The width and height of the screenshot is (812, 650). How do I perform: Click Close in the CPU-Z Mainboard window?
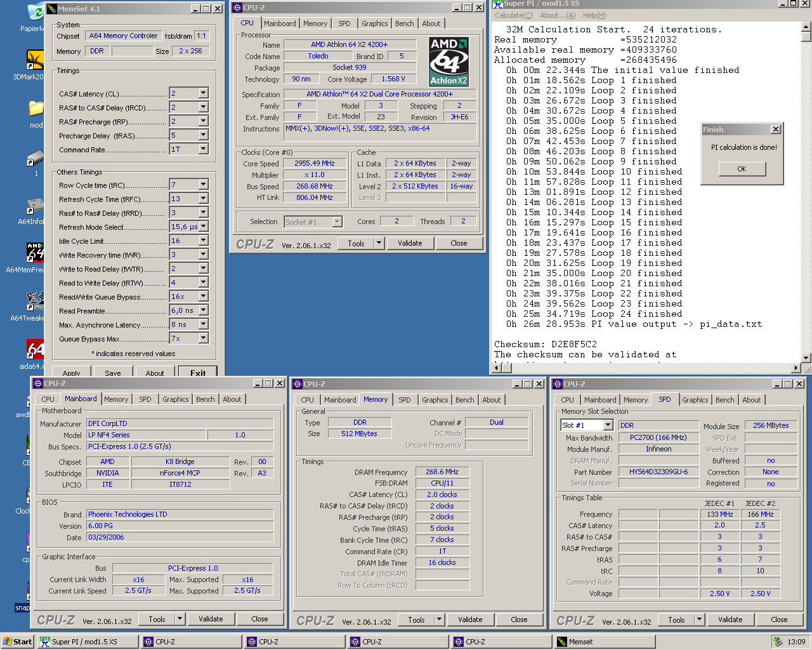(259, 619)
